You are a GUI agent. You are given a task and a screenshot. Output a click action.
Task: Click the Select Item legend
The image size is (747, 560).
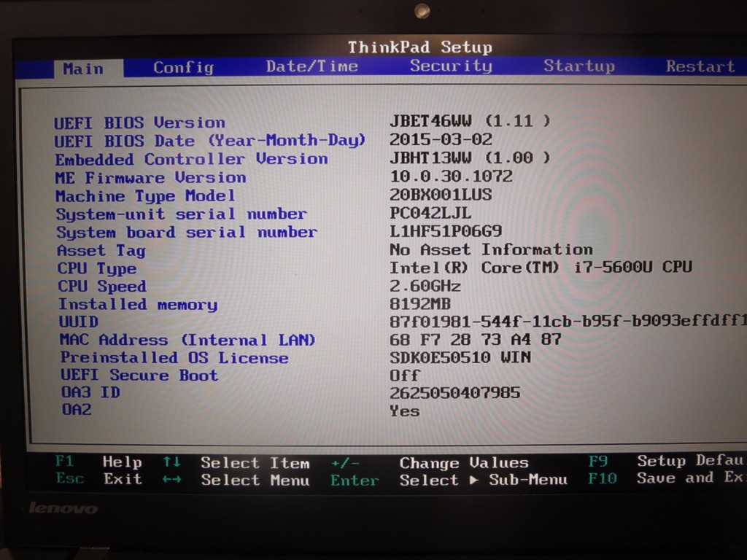tap(255, 463)
